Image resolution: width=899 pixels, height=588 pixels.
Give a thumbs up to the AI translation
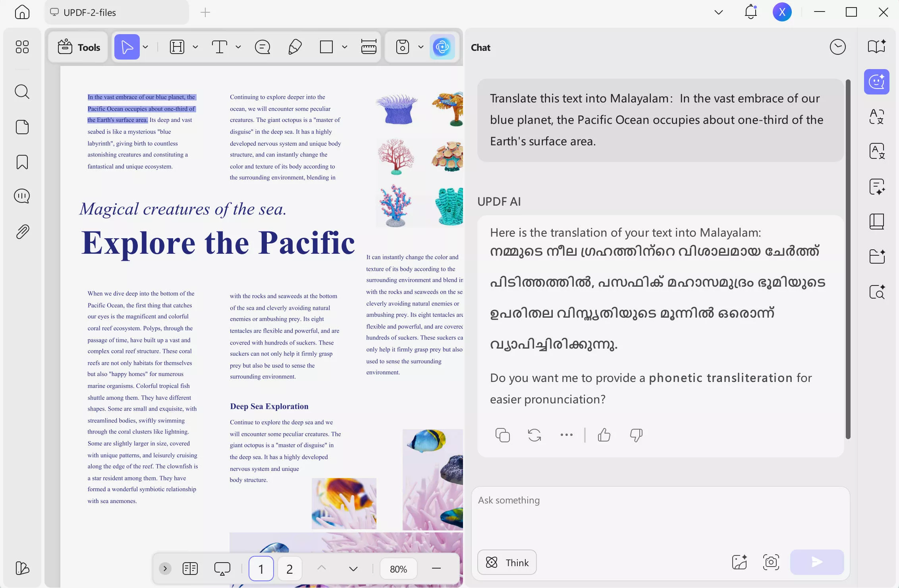coord(604,435)
